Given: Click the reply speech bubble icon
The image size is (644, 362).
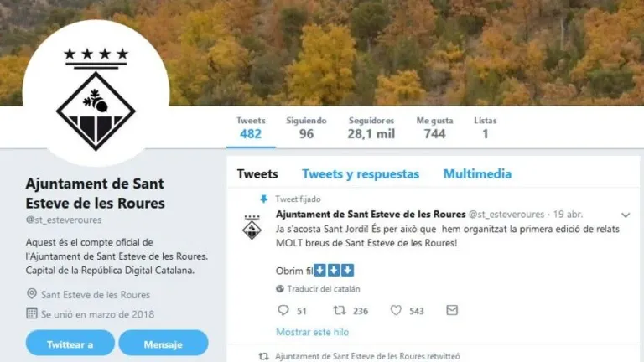Looking at the screenshot, I should 283,310.
